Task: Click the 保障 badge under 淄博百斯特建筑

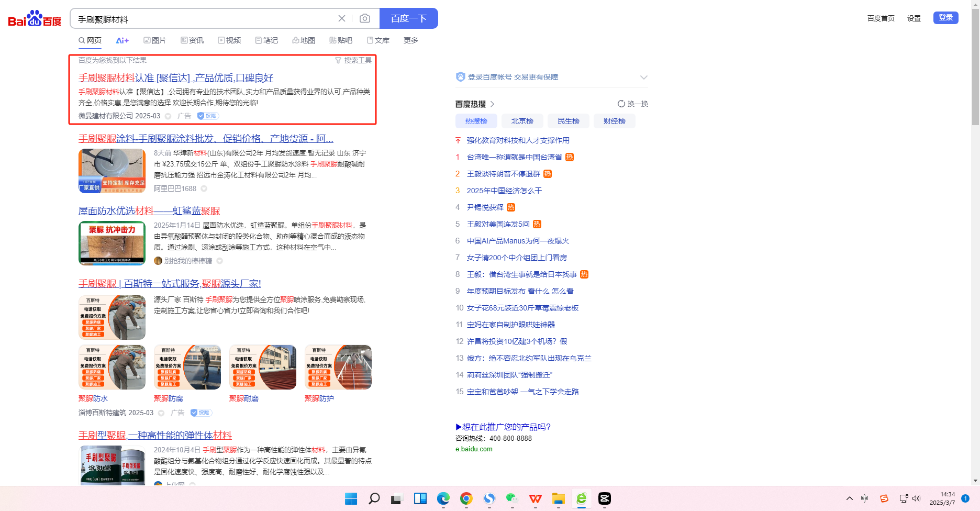Action: (x=201, y=413)
